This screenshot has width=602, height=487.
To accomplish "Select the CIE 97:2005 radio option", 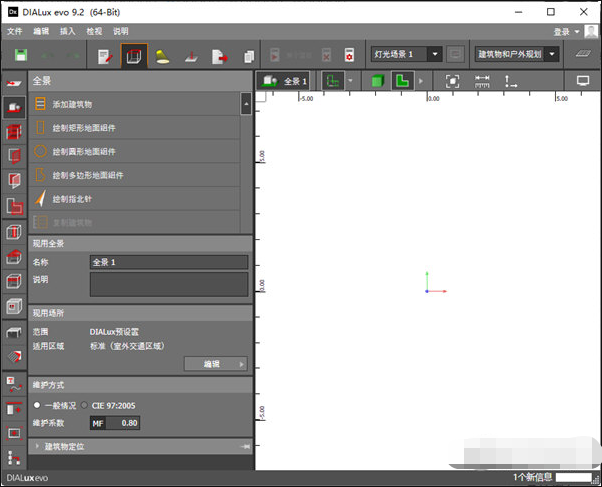I will [x=85, y=404].
